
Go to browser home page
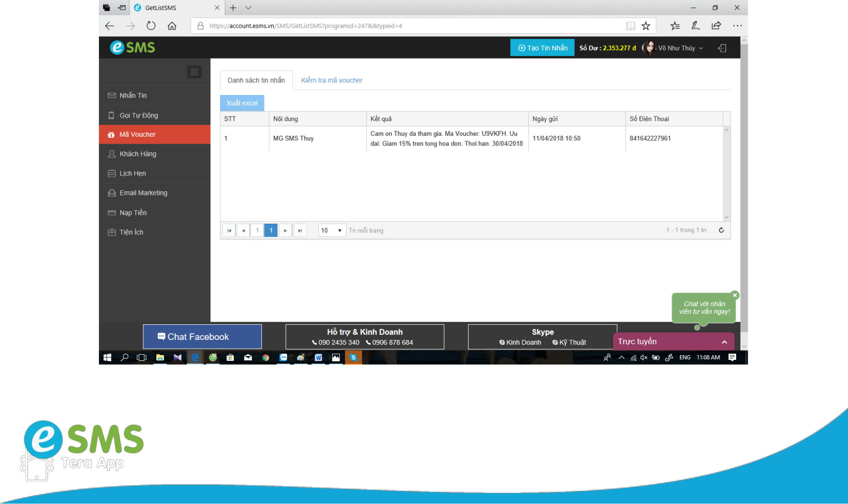pyautogui.click(x=172, y=26)
